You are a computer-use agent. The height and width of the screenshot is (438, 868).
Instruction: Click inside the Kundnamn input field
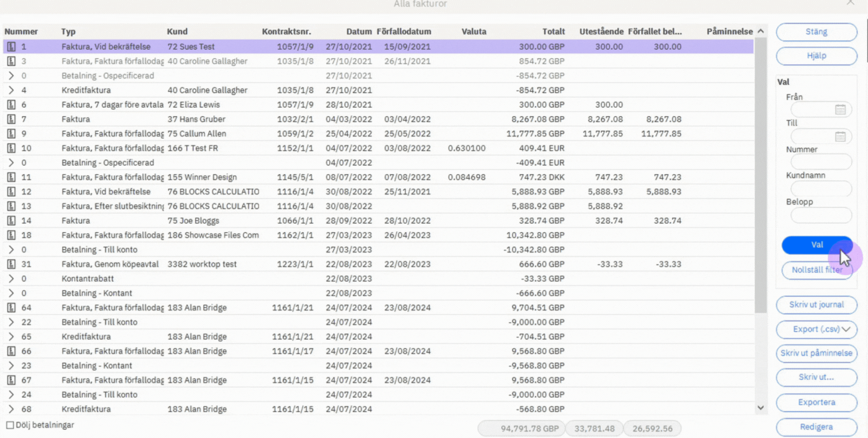(821, 188)
